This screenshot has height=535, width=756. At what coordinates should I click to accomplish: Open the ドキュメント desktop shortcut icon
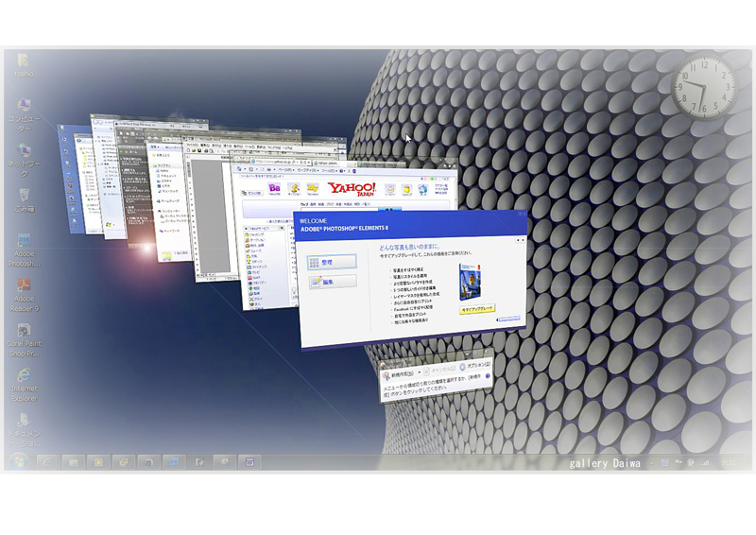click(x=24, y=429)
